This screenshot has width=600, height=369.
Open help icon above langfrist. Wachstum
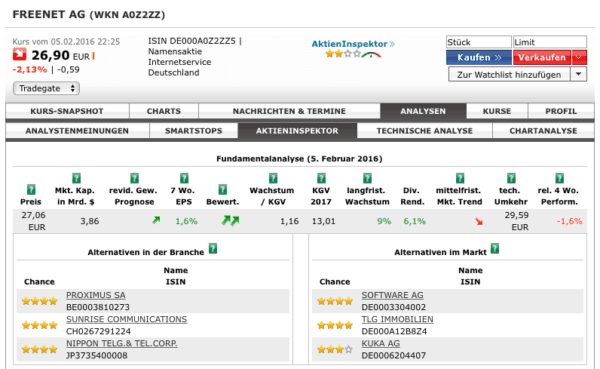pos(367,178)
